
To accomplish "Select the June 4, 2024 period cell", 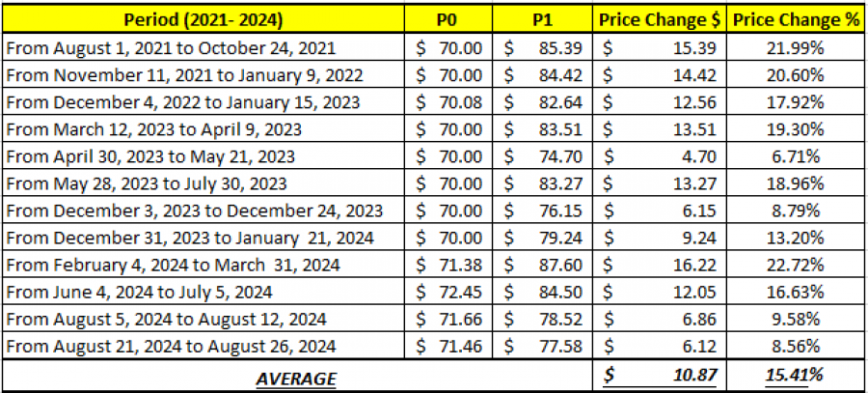I will [x=203, y=292].
